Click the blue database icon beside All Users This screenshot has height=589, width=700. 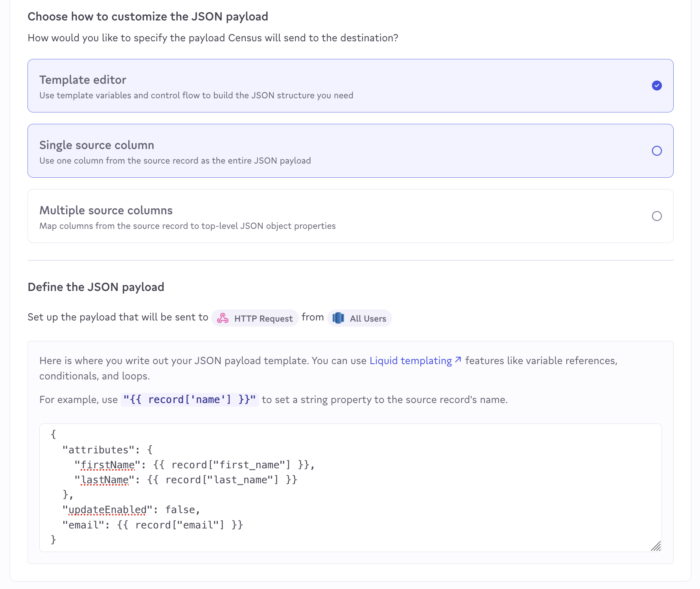coord(338,318)
